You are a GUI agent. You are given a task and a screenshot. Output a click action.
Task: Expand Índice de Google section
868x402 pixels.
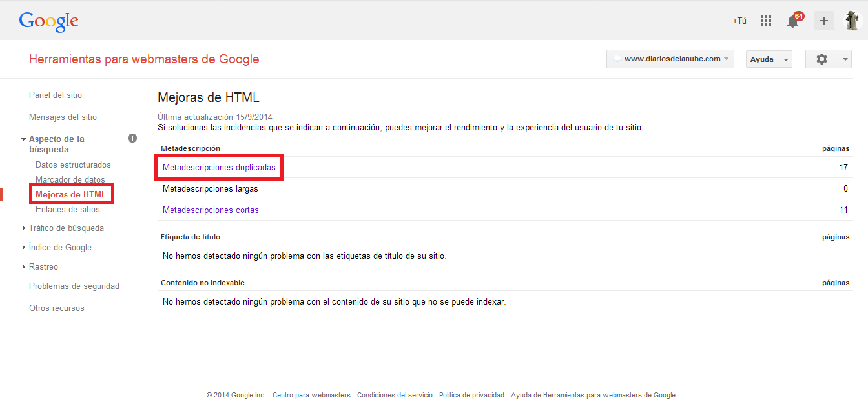(24, 247)
